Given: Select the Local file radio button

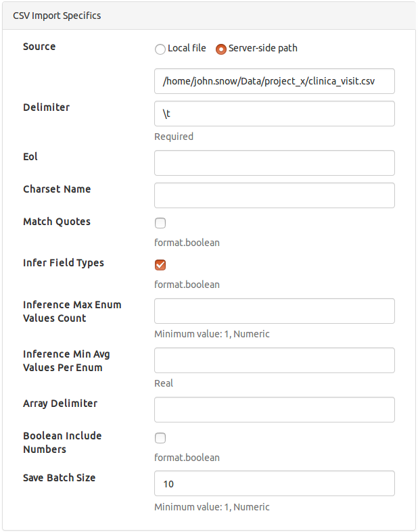Looking at the screenshot, I should (160, 49).
